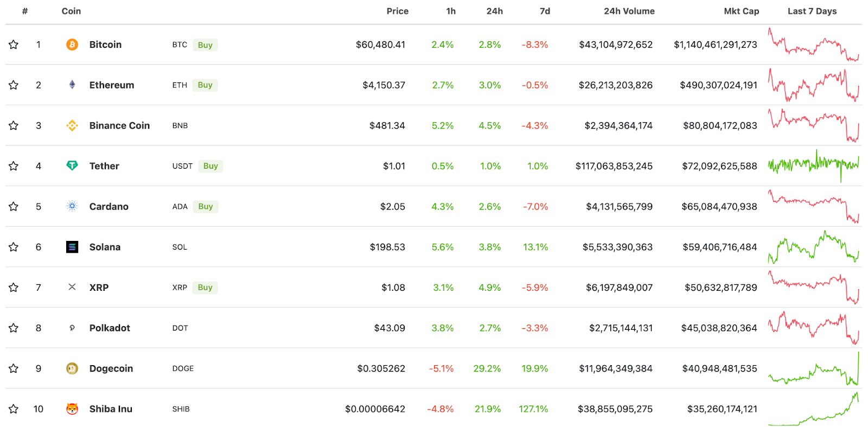Open Dogecoin's 7-day sparkline chart
This screenshot has height=427, width=868.
[813, 368]
